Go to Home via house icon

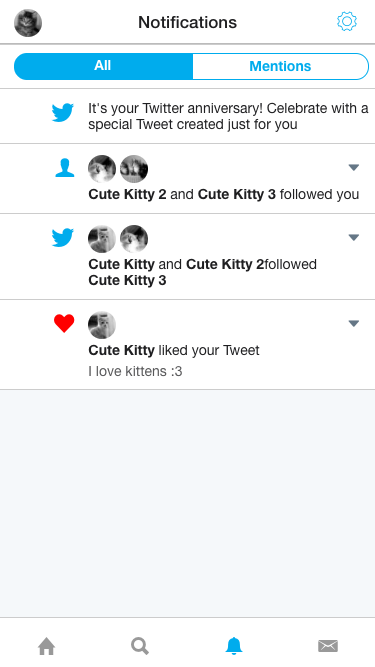coord(47,646)
